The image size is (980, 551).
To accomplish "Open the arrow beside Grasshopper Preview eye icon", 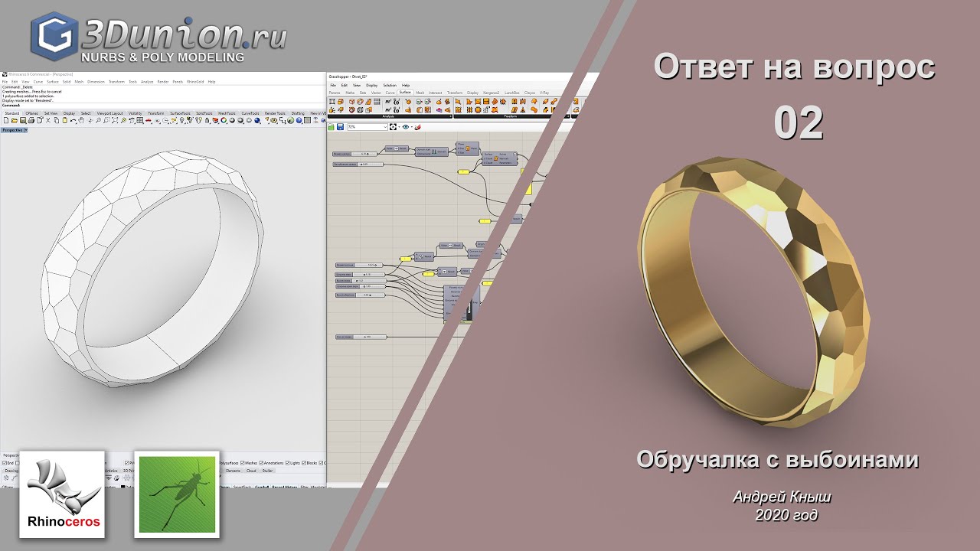I will [x=412, y=126].
